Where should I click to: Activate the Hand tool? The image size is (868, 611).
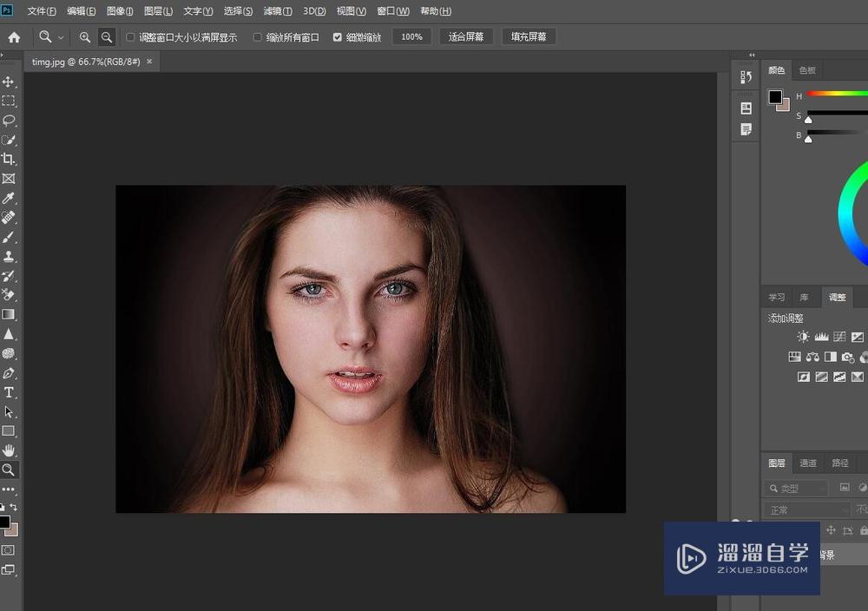[x=9, y=450]
